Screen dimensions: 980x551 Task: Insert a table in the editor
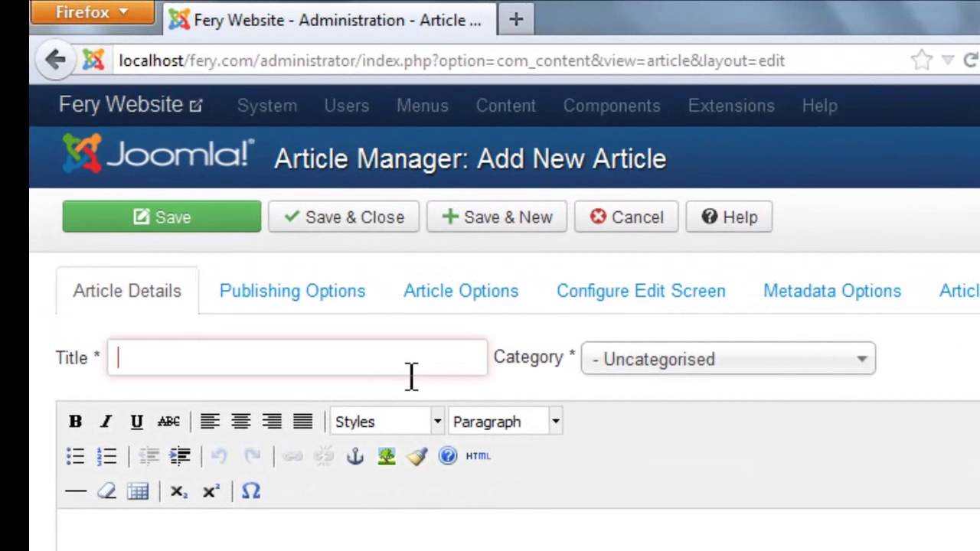click(x=138, y=491)
